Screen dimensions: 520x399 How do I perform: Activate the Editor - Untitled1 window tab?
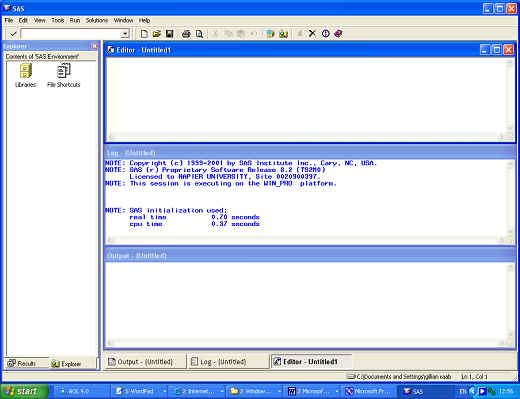(x=311, y=362)
